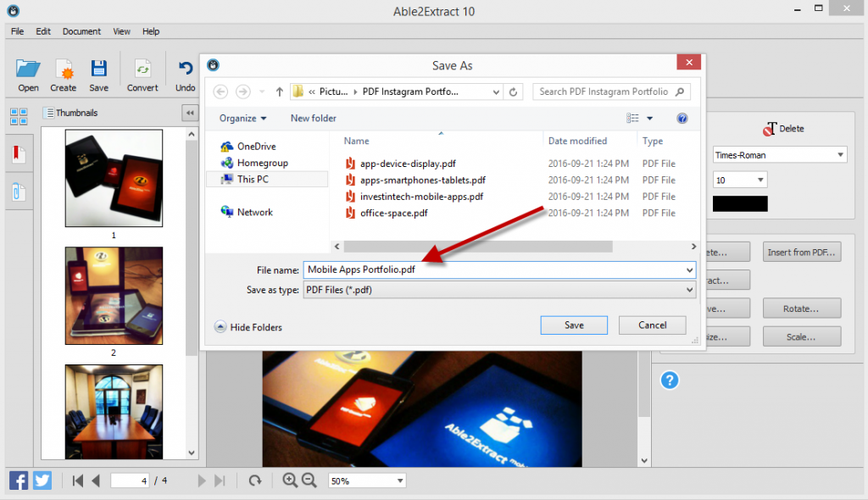This screenshot has height=500, width=868.
Task: Click the Open folder toolbar icon
Action: point(28,69)
